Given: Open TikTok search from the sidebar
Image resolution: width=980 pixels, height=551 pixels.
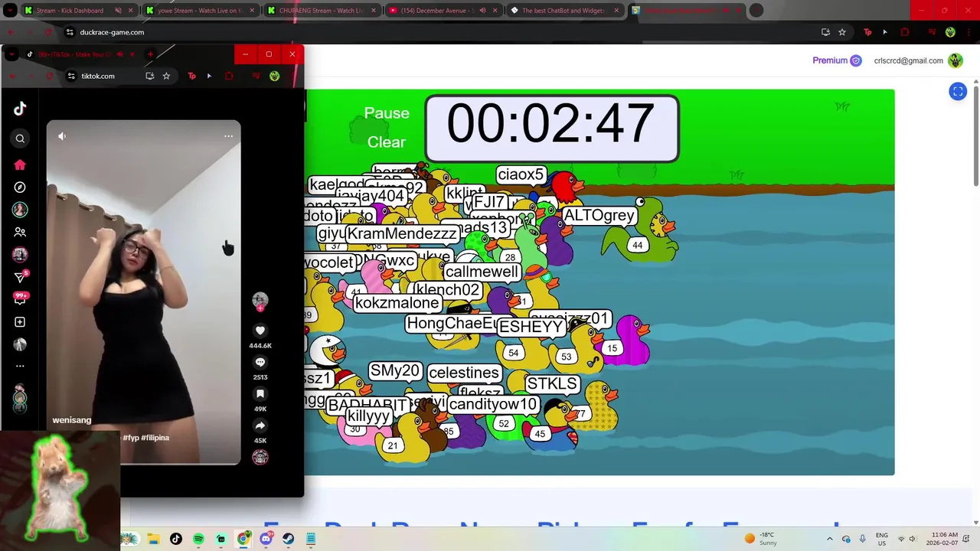Looking at the screenshot, I should pos(20,139).
